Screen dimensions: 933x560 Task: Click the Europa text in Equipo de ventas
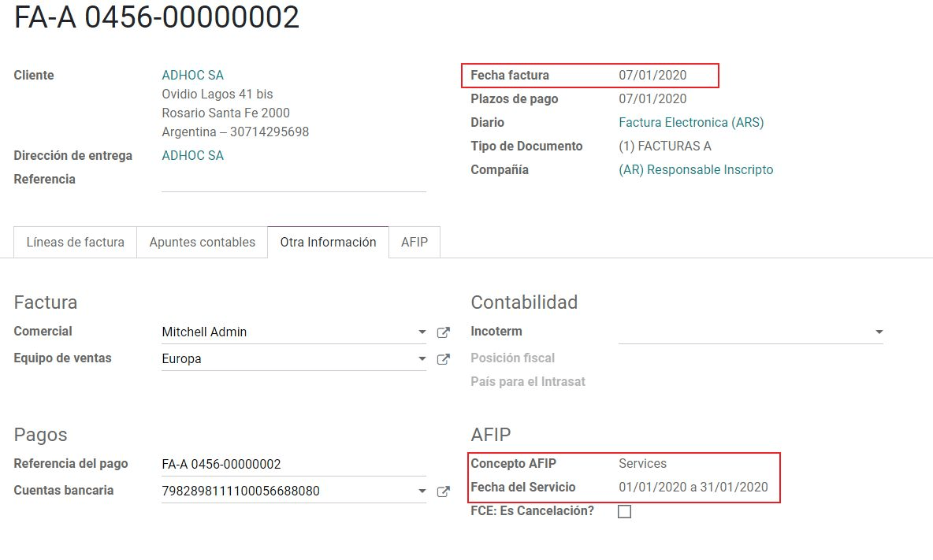pyautogui.click(x=181, y=359)
